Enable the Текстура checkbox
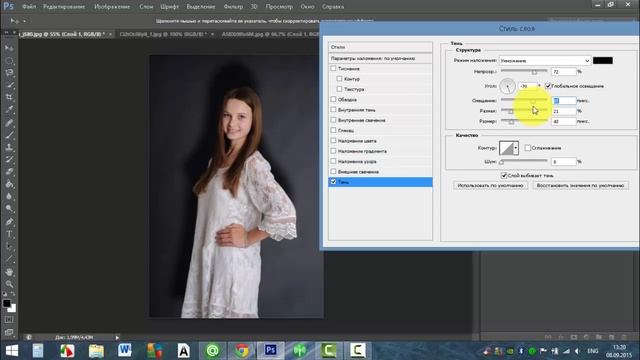The height and width of the screenshot is (360, 640). click(340, 89)
